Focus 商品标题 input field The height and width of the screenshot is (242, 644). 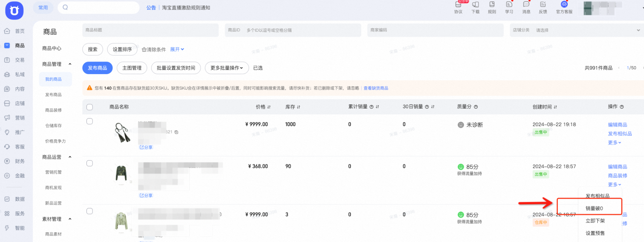[150, 30]
